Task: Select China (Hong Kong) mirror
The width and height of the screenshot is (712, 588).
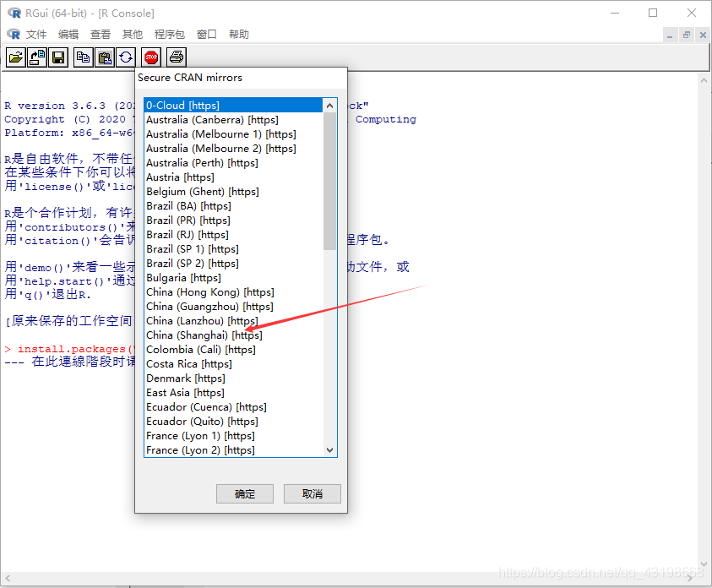Action: coord(233,292)
